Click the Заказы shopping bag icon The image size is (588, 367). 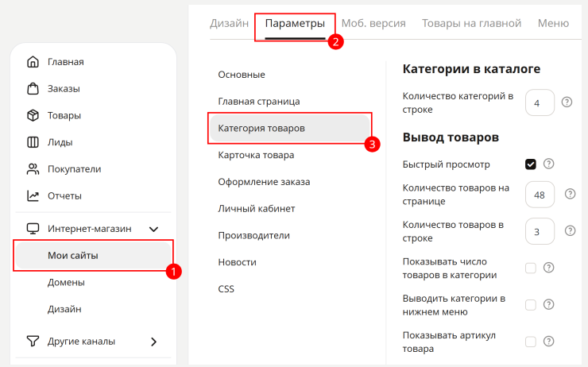(x=33, y=89)
